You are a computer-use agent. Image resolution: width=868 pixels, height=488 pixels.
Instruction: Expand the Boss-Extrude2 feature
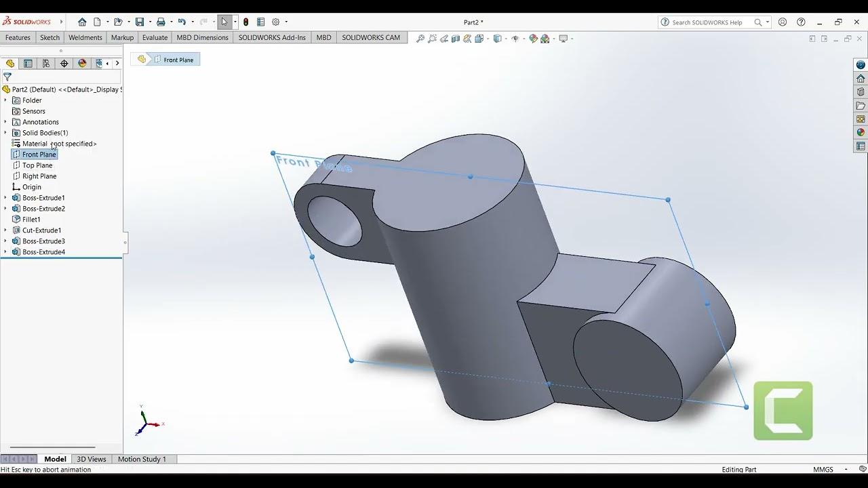(5, 209)
